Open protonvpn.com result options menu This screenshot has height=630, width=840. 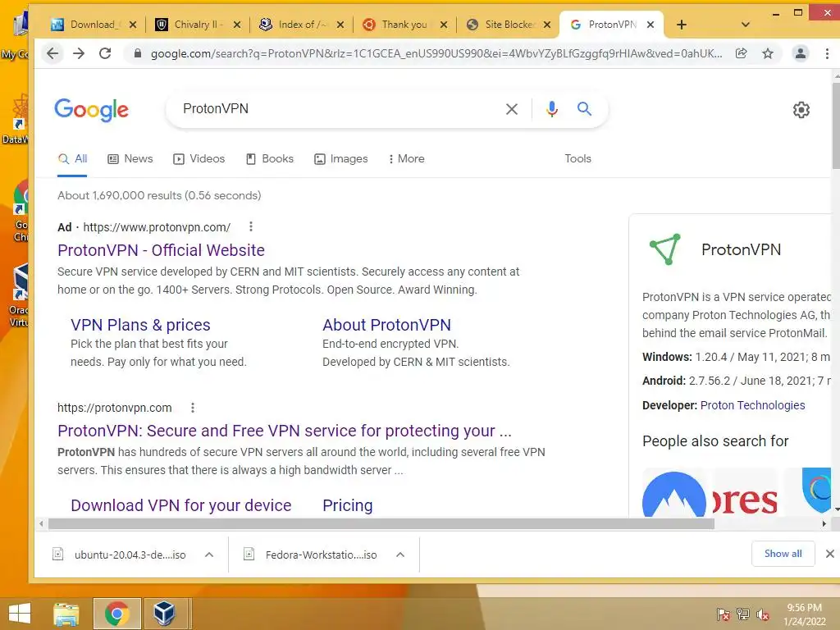193,408
